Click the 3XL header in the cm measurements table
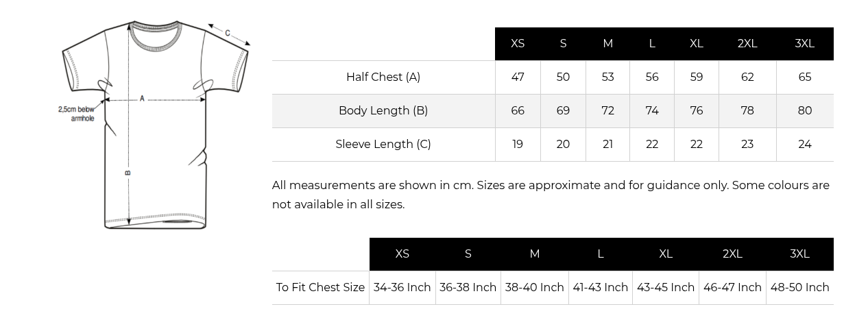The width and height of the screenshot is (868, 333). (x=804, y=43)
